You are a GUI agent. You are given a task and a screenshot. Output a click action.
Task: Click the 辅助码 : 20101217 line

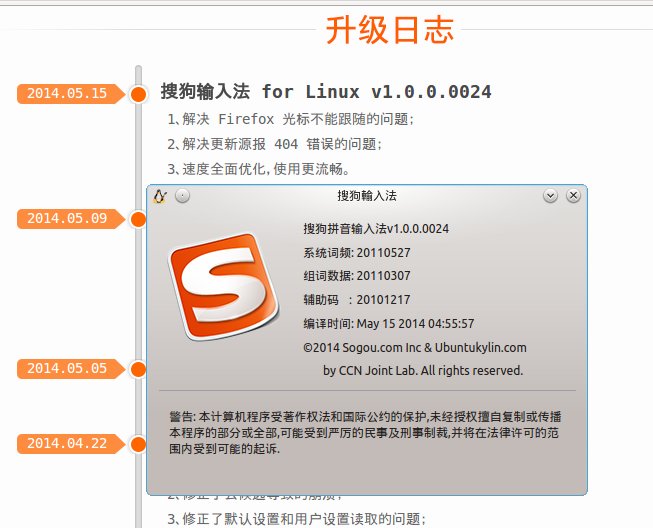[357, 300]
